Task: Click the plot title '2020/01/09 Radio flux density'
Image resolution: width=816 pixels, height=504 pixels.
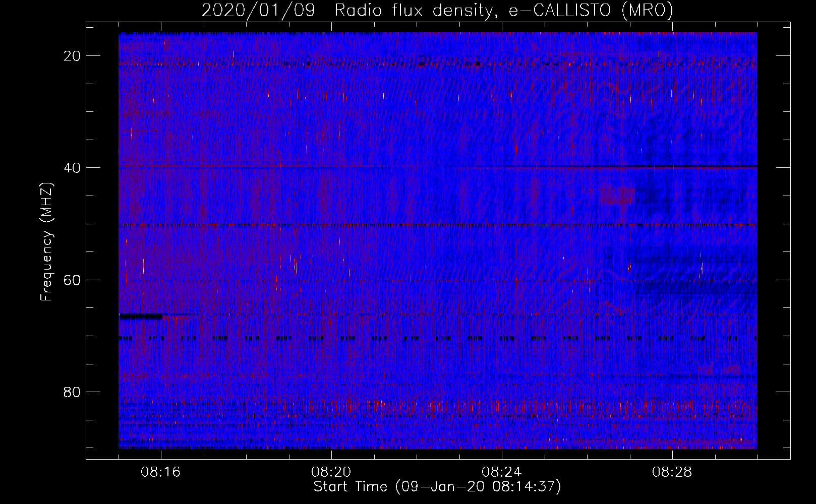Action: 347,10
